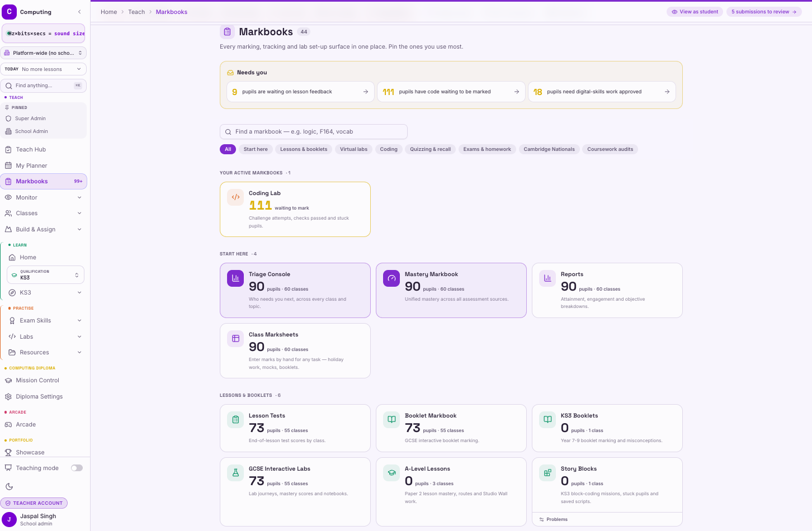
Task: Open user avatar J for Jaspal Singh
Action: (x=9, y=519)
